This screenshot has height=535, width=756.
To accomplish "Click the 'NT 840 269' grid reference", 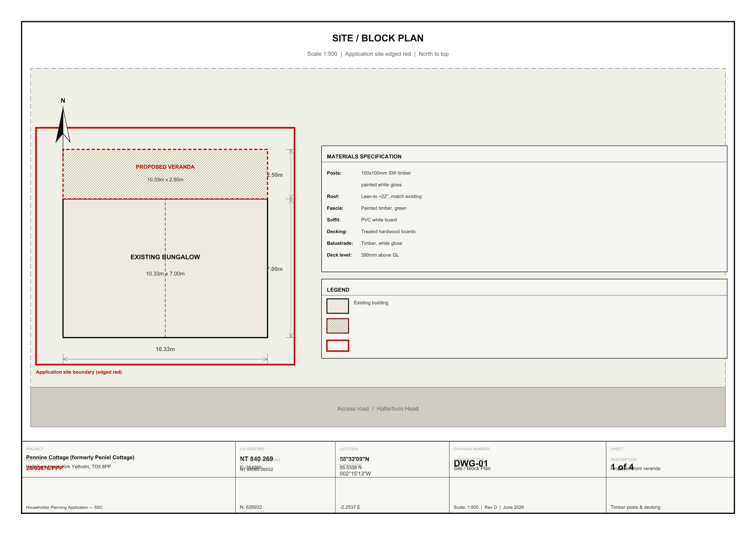I will pos(256,459).
